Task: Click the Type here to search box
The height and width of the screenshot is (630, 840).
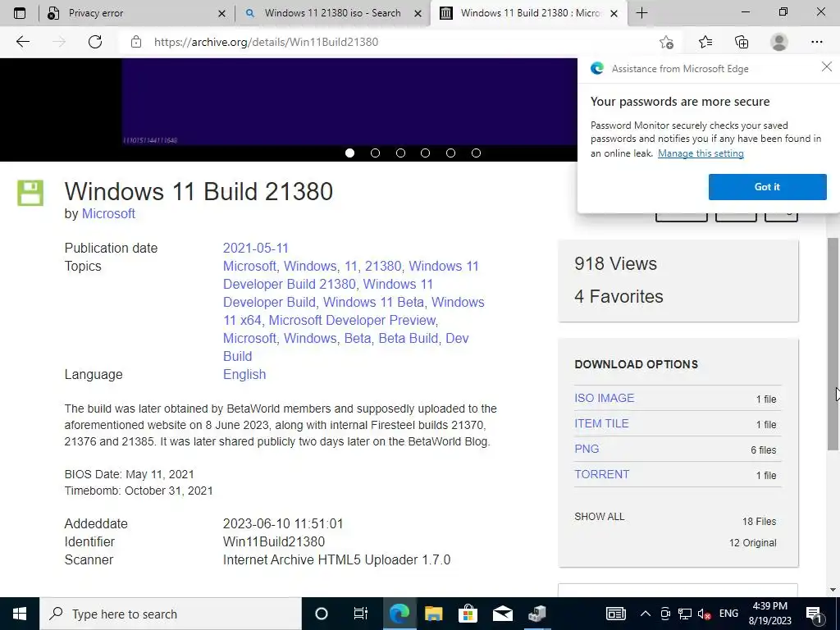Action: (171, 614)
